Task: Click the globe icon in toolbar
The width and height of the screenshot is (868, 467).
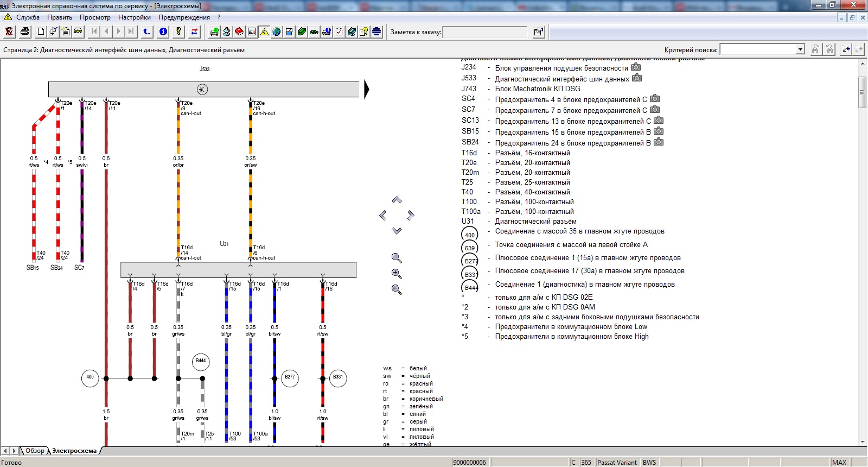Action: [x=277, y=31]
